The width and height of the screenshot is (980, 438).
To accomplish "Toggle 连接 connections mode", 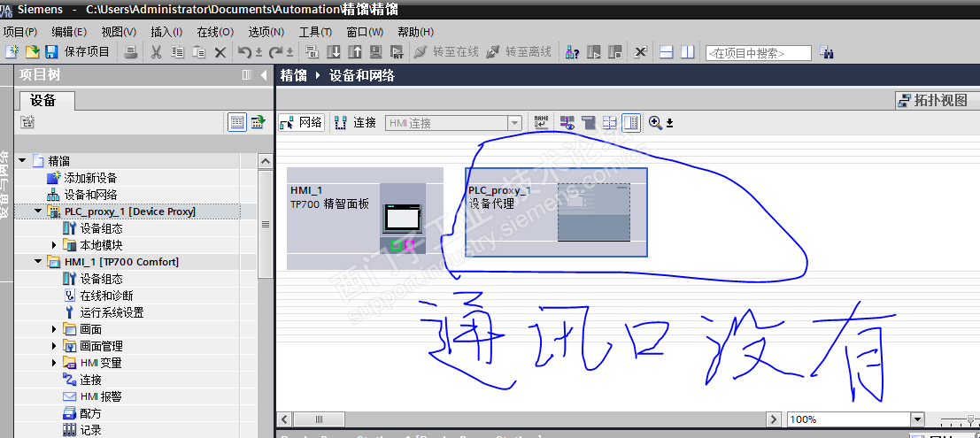I will tap(355, 122).
